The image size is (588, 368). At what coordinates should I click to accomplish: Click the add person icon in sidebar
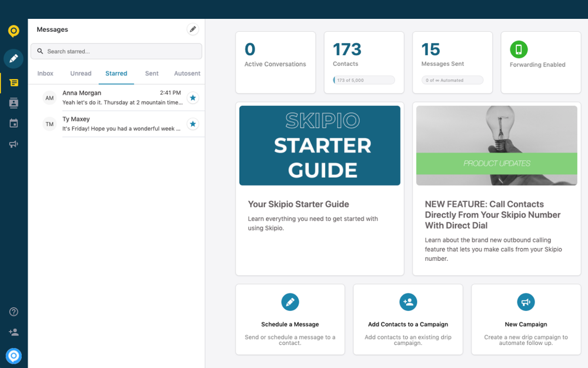14,332
